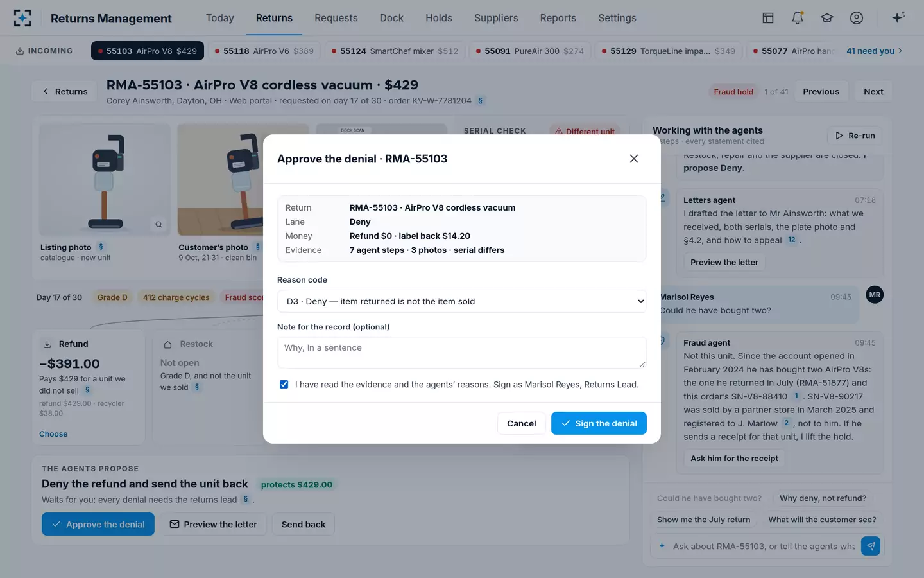Close the Approve the denial dialog
The image size is (924, 578).
pos(634,159)
